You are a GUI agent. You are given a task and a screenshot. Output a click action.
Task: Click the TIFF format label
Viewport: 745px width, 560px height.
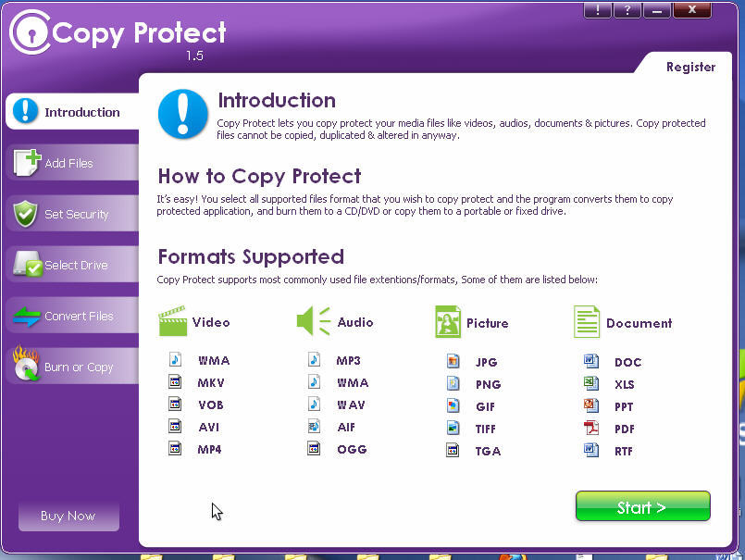click(486, 429)
